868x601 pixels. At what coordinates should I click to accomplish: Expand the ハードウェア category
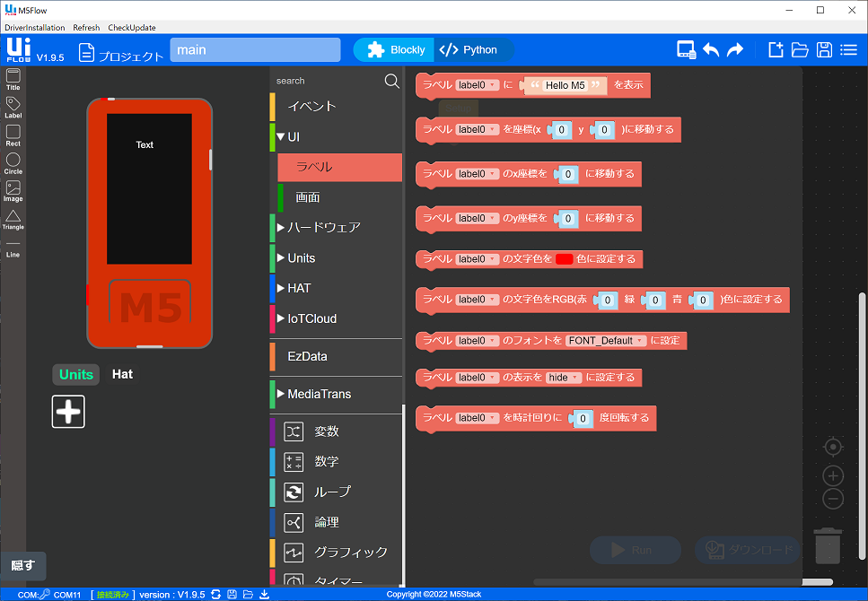point(281,228)
